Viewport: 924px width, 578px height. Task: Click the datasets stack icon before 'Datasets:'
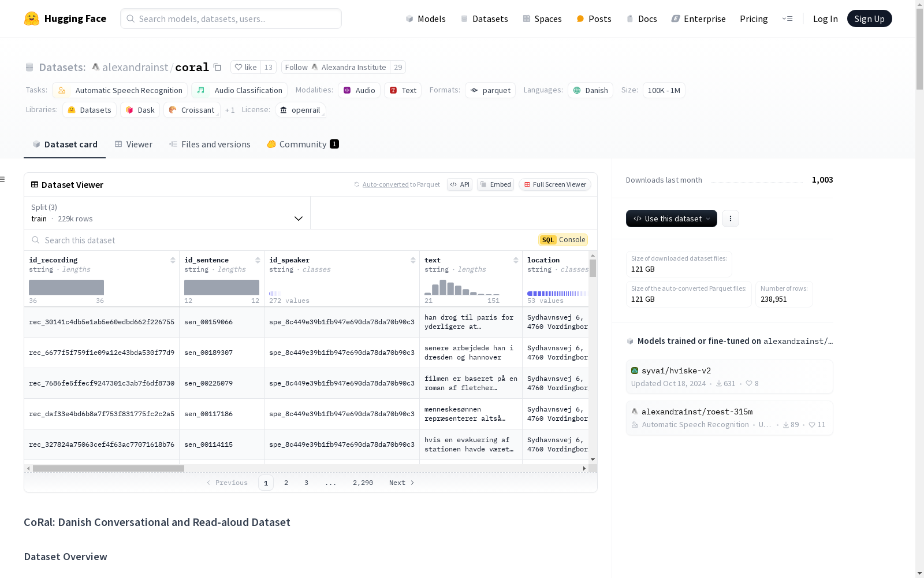click(x=29, y=68)
